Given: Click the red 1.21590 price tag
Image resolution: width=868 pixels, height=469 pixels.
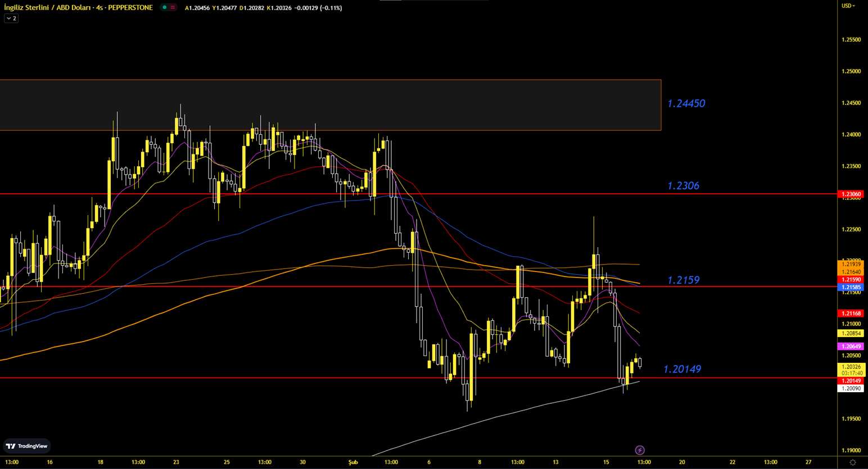Looking at the screenshot, I should click(851, 280).
